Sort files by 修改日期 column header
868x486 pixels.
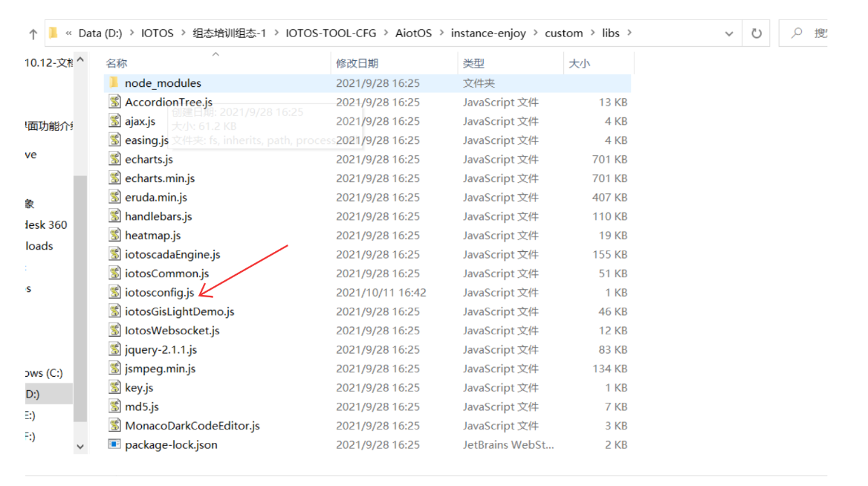357,64
